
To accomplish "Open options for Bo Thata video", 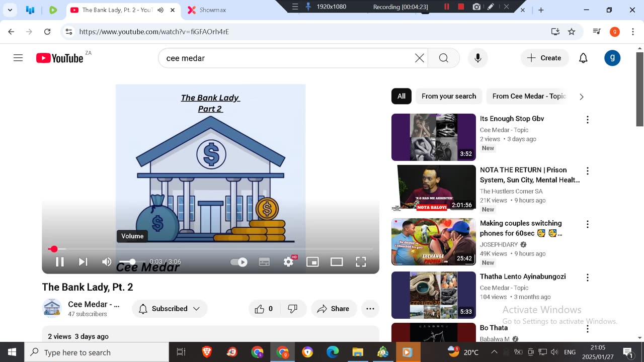I will [587, 329].
